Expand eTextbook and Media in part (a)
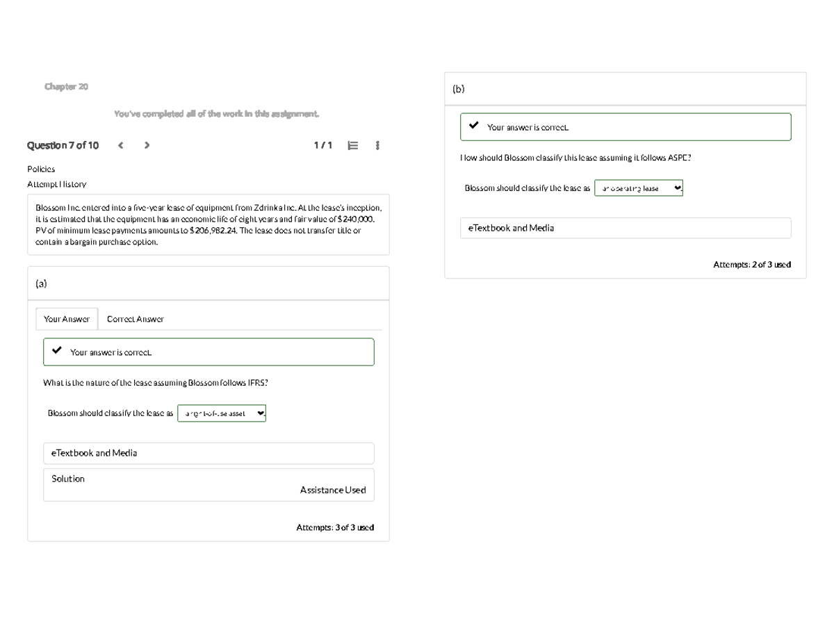 (x=208, y=453)
